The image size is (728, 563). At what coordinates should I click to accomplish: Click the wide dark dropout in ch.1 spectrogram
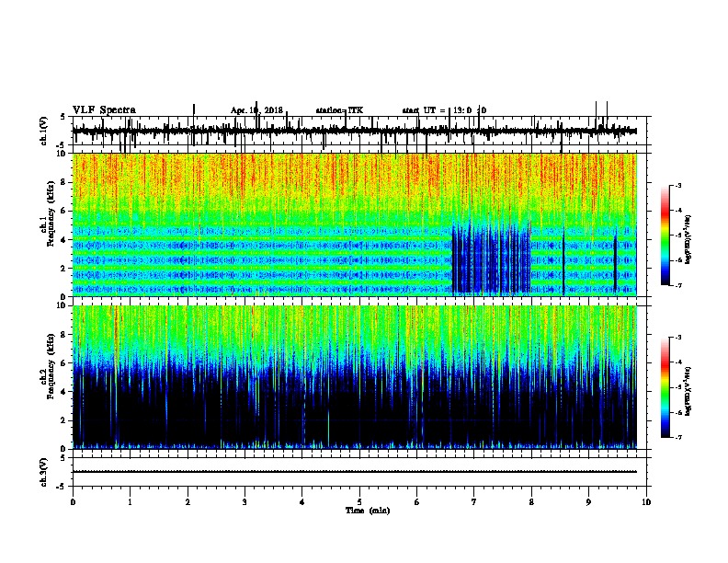tap(491, 260)
